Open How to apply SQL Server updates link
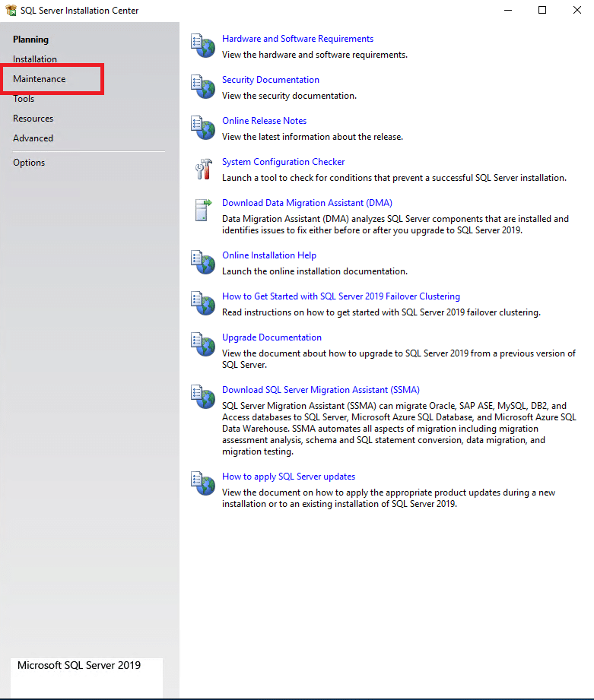594x700 pixels. [x=288, y=477]
